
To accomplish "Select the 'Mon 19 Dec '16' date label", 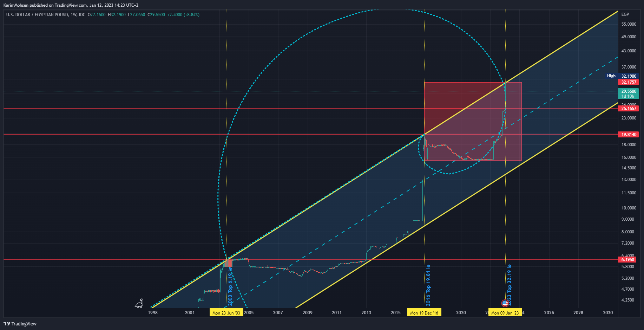I will pyautogui.click(x=424, y=313).
